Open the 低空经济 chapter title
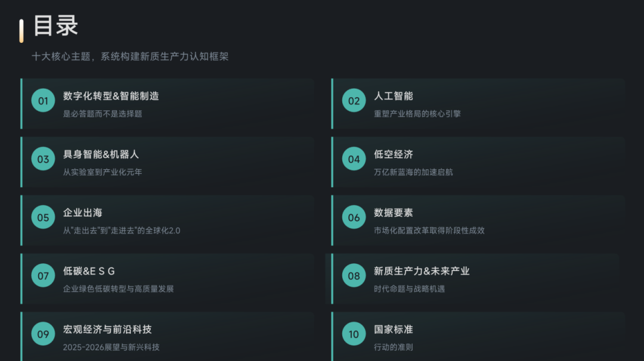 (394, 154)
